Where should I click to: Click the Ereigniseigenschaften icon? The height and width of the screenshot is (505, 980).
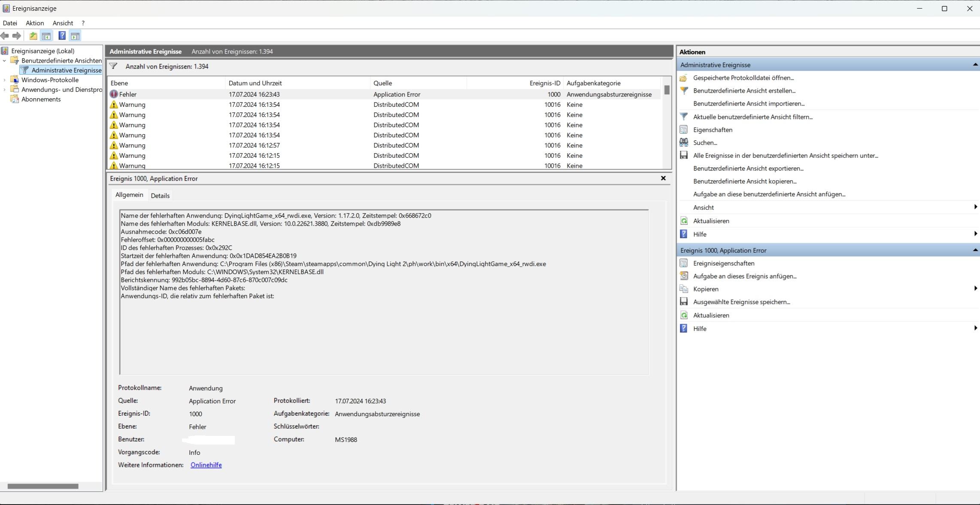click(684, 263)
